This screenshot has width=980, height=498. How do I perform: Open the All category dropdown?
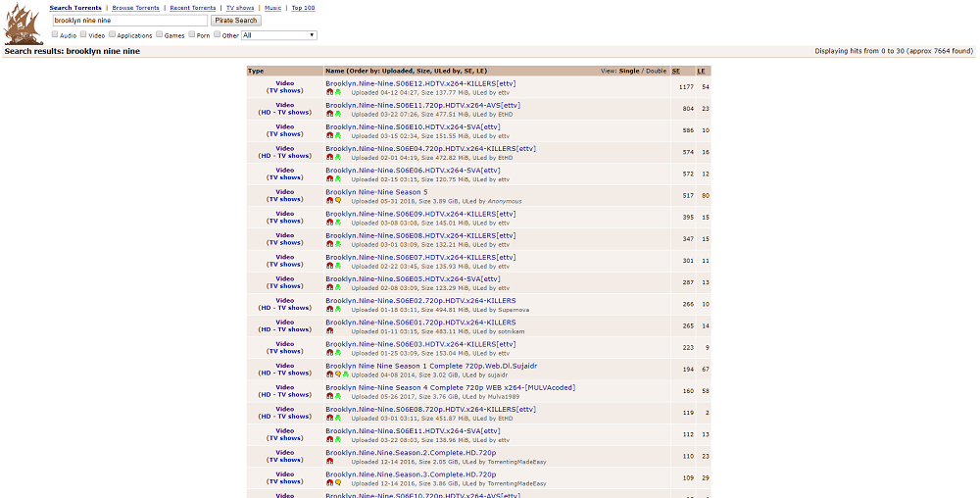(x=278, y=35)
